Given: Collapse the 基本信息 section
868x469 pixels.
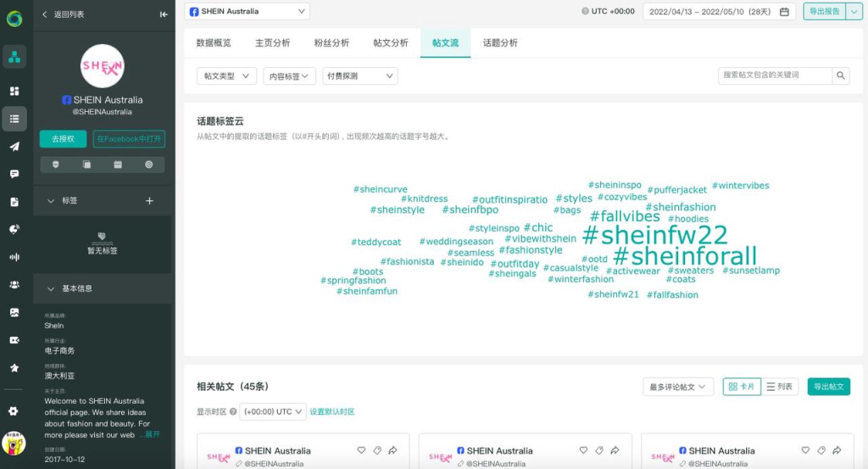Looking at the screenshot, I should [50, 288].
